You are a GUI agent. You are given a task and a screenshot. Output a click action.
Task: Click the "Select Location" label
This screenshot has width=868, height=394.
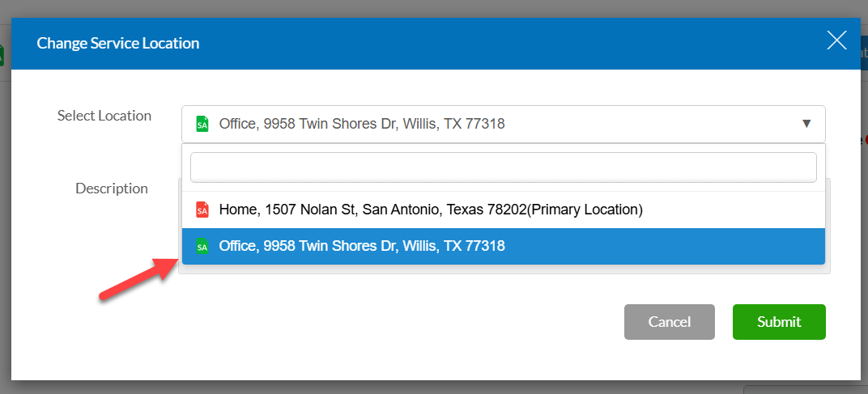click(104, 116)
